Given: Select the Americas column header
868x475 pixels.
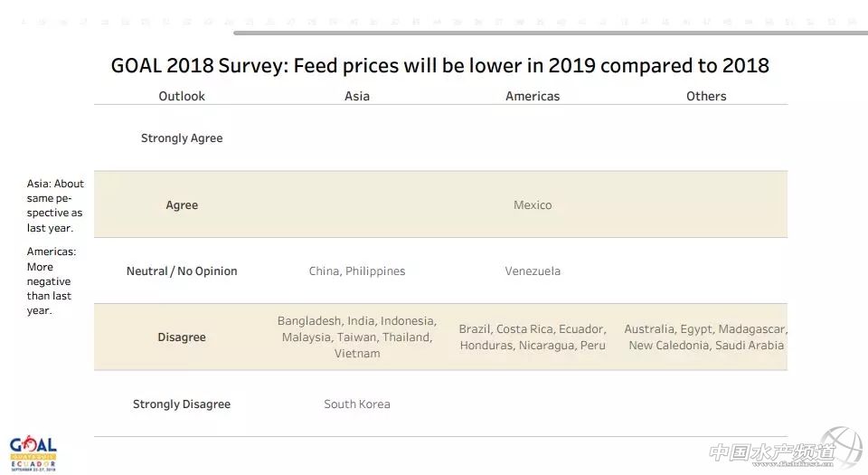Looking at the screenshot, I should 533,96.
